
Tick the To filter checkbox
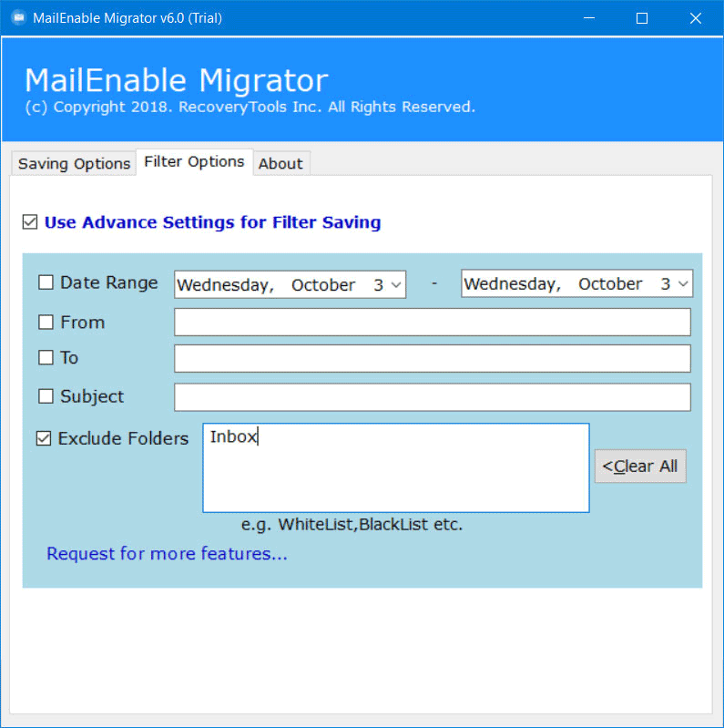coord(46,357)
